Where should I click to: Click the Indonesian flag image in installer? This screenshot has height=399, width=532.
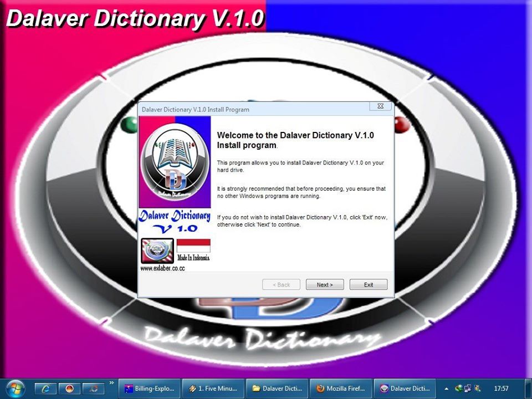[193, 246]
